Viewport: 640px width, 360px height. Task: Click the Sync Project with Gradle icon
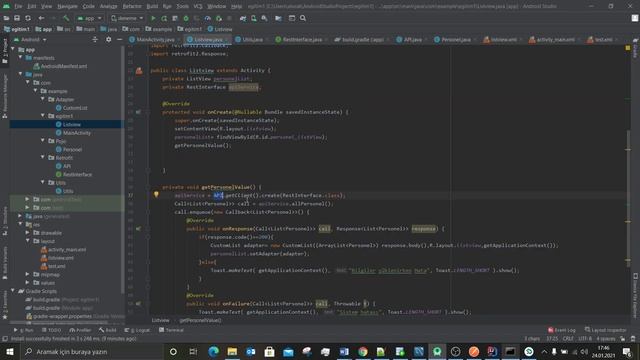[x=243, y=18]
